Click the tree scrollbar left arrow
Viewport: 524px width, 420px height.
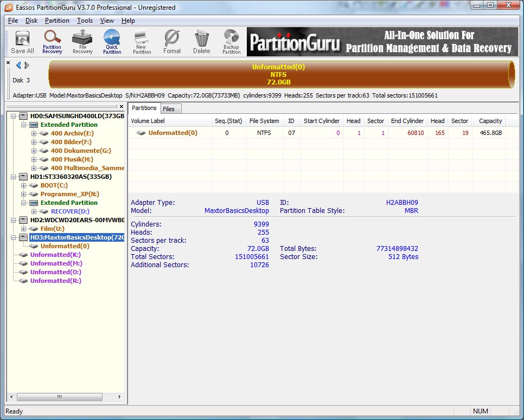(11, 397)
